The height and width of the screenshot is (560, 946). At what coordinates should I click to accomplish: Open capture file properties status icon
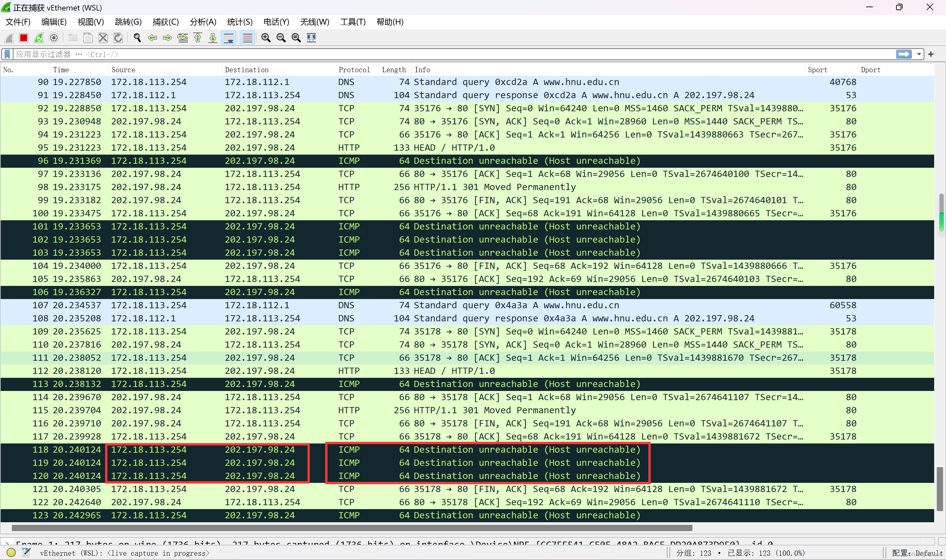coord(26,553)
